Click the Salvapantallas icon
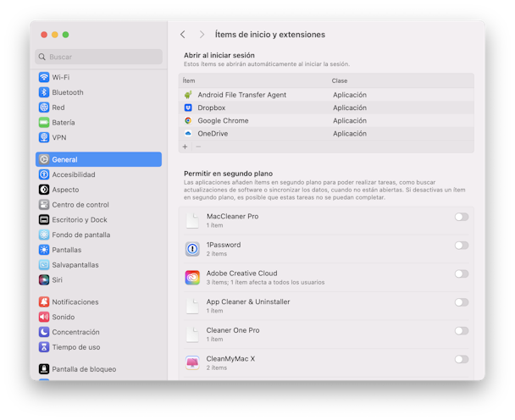The image size is (515, 420). 44,265
